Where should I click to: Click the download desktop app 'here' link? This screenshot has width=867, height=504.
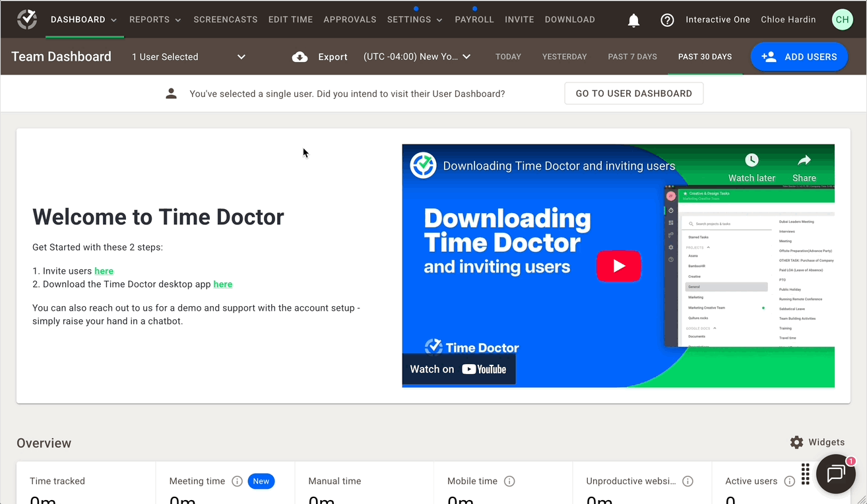223,284
